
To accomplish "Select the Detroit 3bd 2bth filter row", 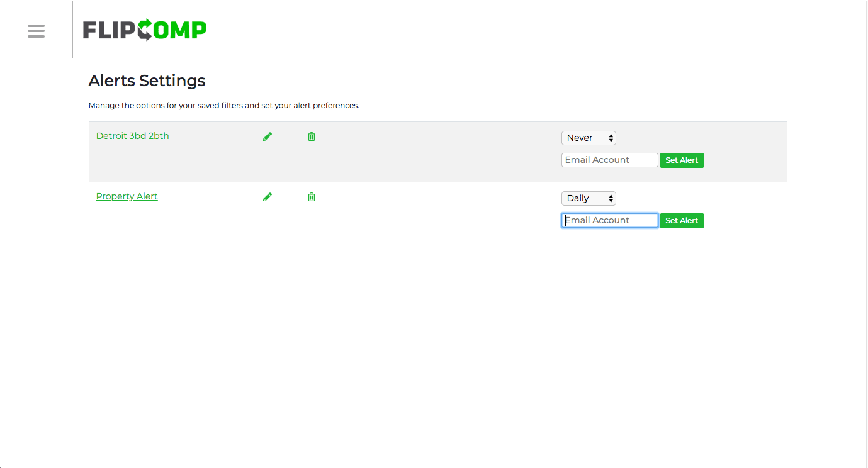I will point(437,152).
